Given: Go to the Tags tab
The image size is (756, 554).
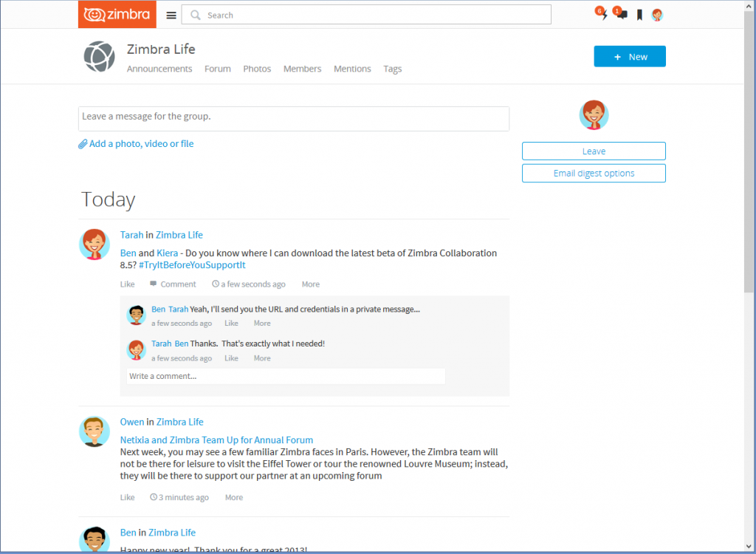Looking at the screenshot, I should point(393,69).
